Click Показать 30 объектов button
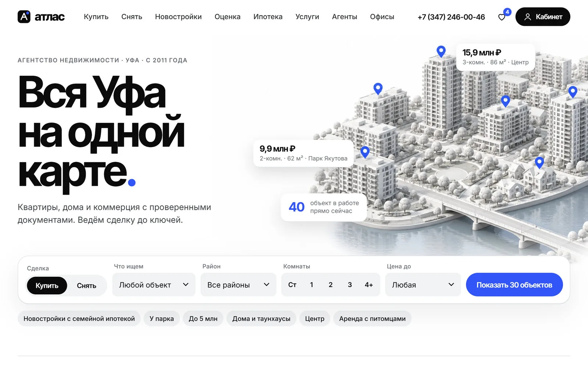 tap(514, 284)
